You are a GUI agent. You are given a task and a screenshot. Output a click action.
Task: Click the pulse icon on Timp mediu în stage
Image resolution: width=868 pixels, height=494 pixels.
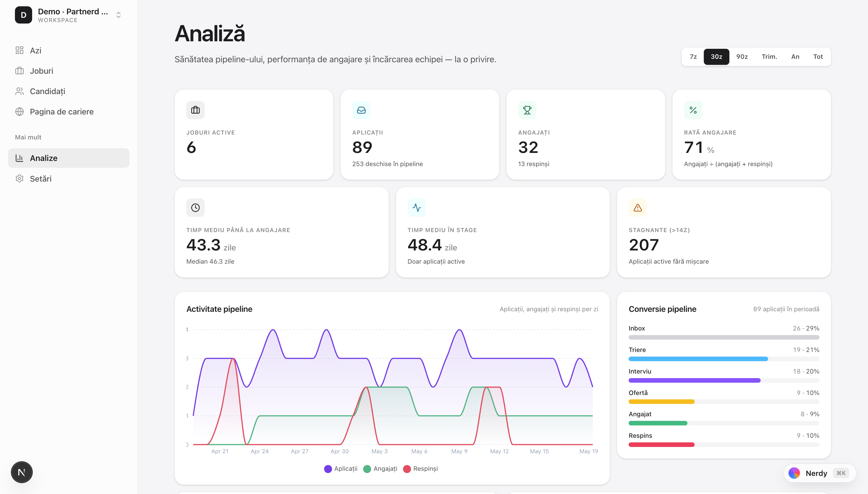coord(417,208)
